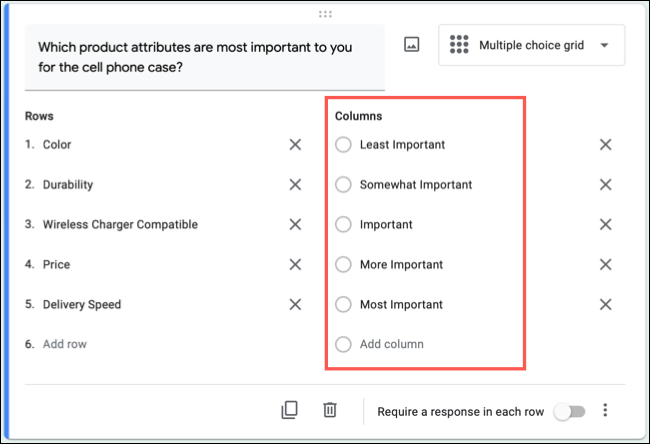650x444 pixels.
Task: Select the Least Important radio button
Action: (x=343, y=145)
